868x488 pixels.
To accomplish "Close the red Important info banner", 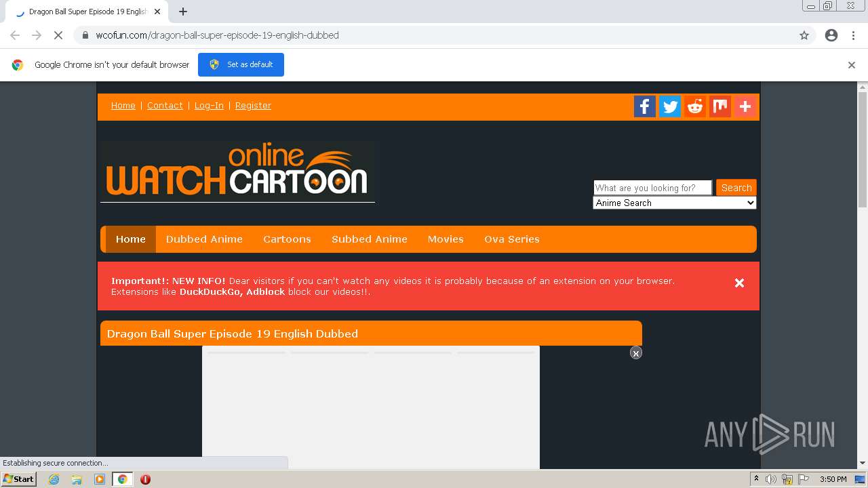I will (x=740, y=283).
